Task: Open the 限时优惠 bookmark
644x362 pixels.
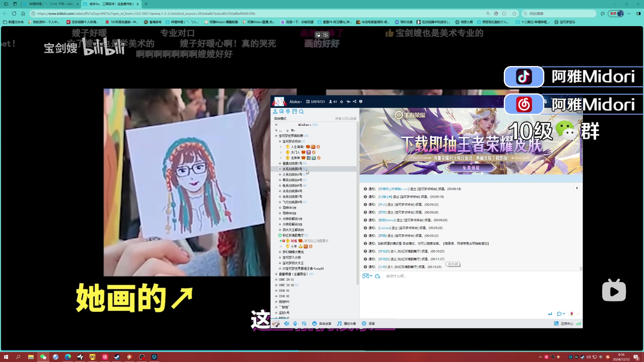Action: [x=404, y=22]
